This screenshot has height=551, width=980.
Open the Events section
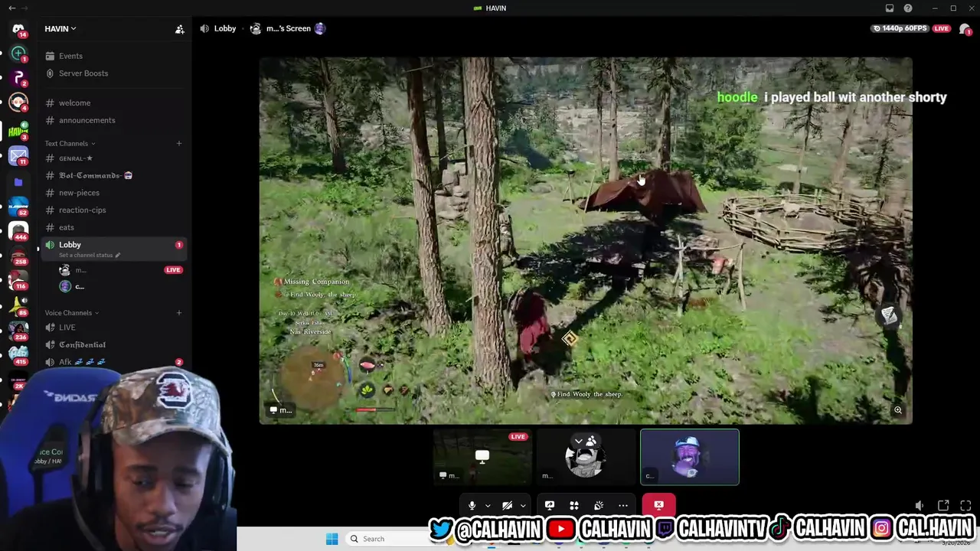tap(70, 56)
